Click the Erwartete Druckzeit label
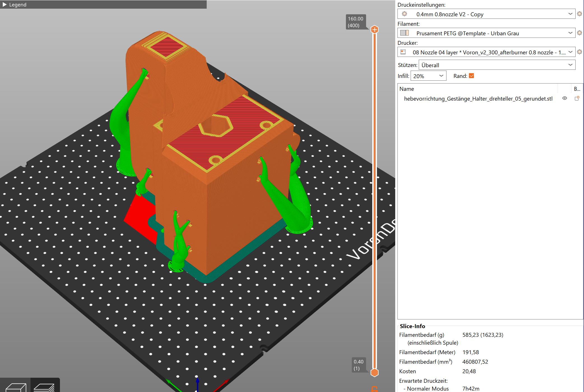The image size is (584, 392). pyautogui.click(x=423, y=381)
